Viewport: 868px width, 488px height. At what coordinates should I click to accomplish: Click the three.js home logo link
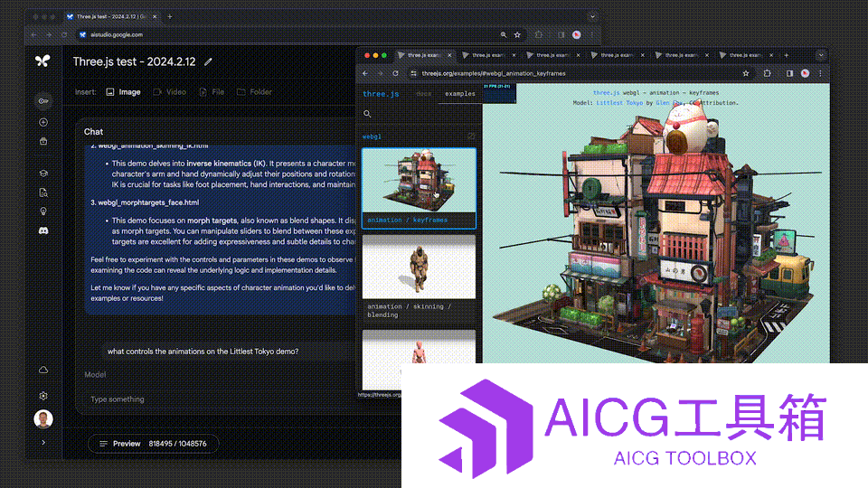pos(381,94)
